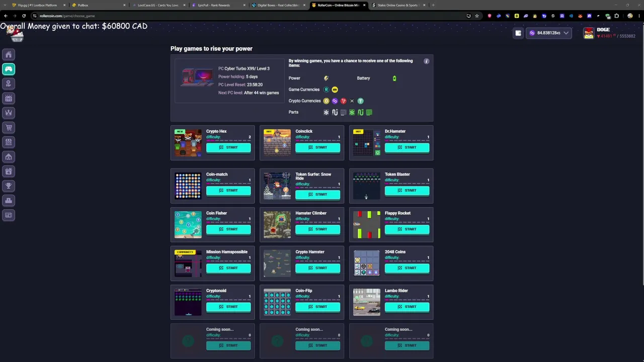Image resolution: width=644 pixels, height=362 pixels.
Task: Start the Hamster Climber game
Action: (x=317, y=229)
